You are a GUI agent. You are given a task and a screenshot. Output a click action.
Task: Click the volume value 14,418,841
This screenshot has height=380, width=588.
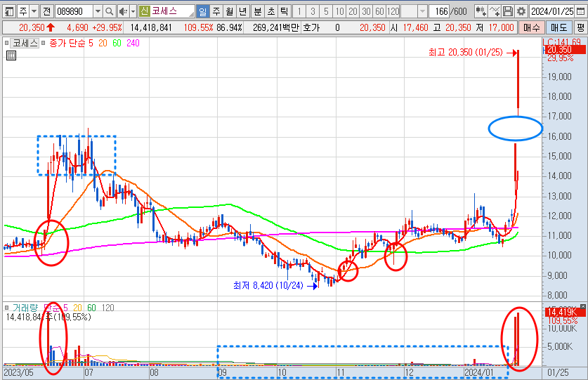click(151, 28)
